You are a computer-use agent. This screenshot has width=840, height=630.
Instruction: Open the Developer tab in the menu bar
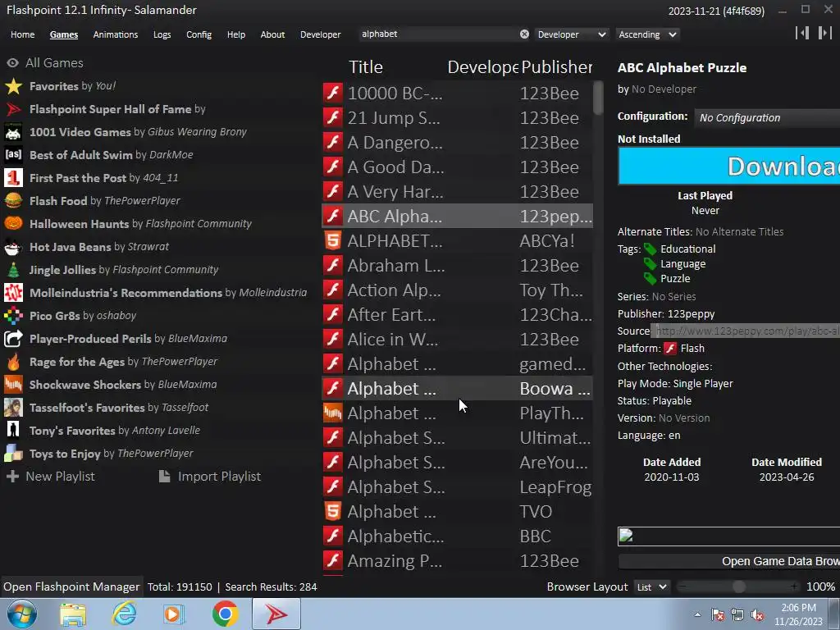click(321, 34)
